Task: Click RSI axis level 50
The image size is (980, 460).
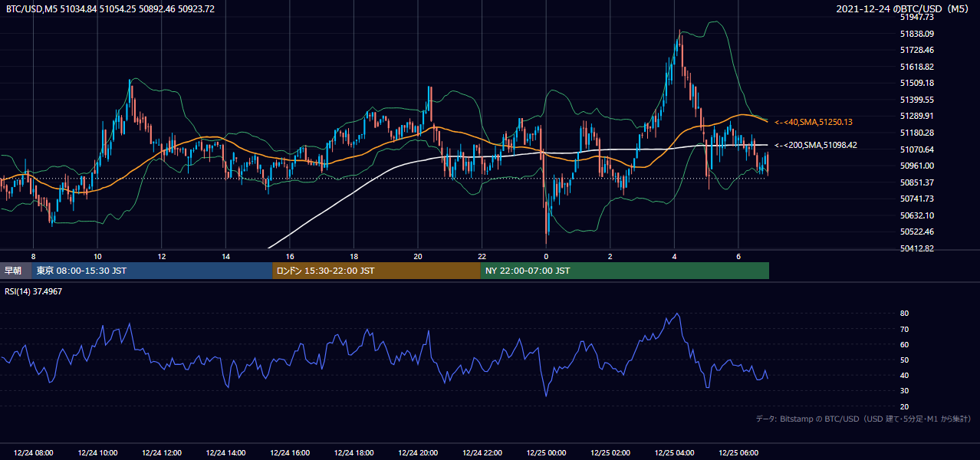Action: (905, 360)
